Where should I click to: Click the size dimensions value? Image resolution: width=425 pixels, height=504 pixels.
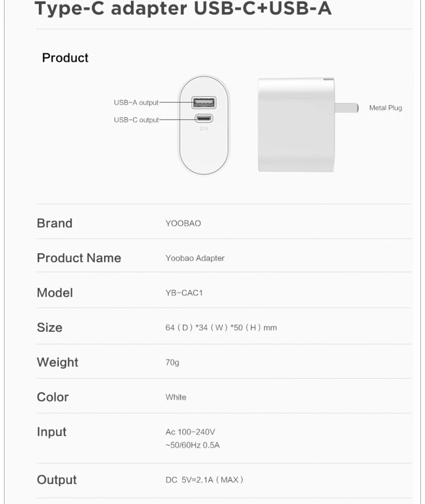(221, 328)
